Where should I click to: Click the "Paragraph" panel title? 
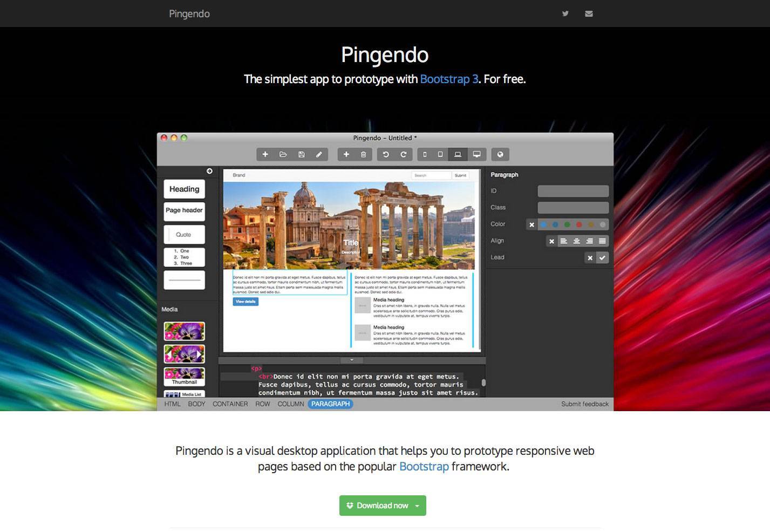pos(504,175)
